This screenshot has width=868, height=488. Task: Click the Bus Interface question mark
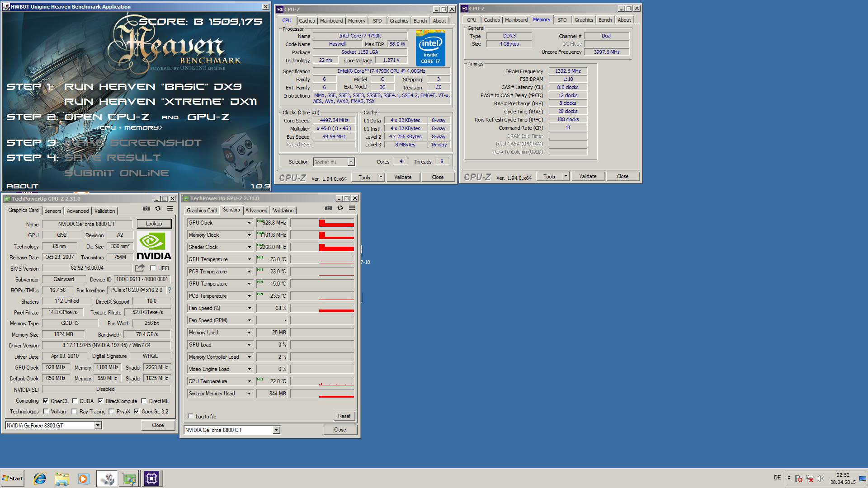click(x=170, y=290)
